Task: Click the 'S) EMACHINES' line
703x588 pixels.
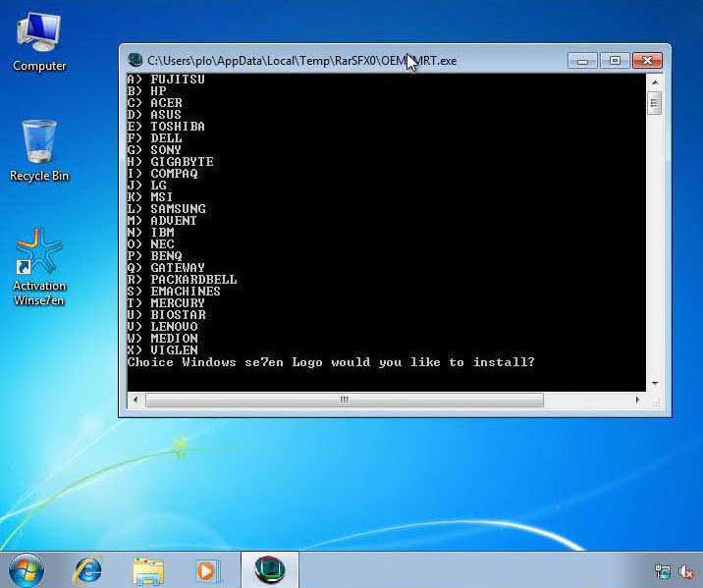Action: [x=174, y=292]
